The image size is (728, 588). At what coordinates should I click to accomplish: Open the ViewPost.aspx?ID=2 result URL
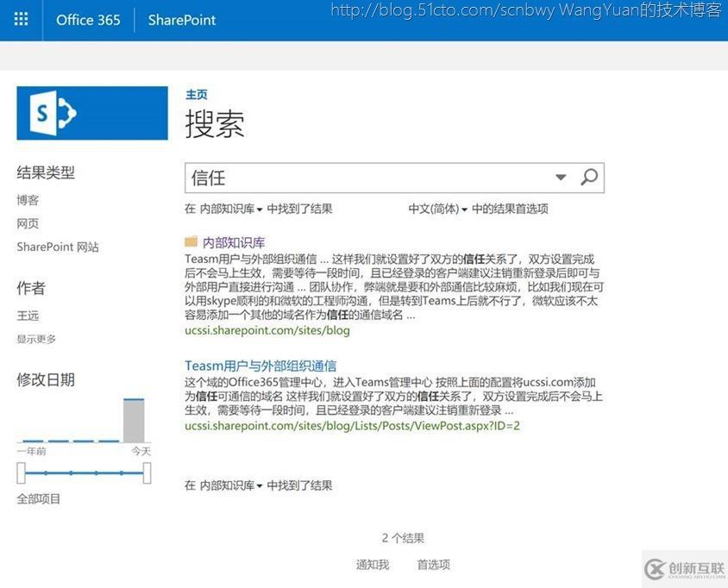click(x=353, y=426)
